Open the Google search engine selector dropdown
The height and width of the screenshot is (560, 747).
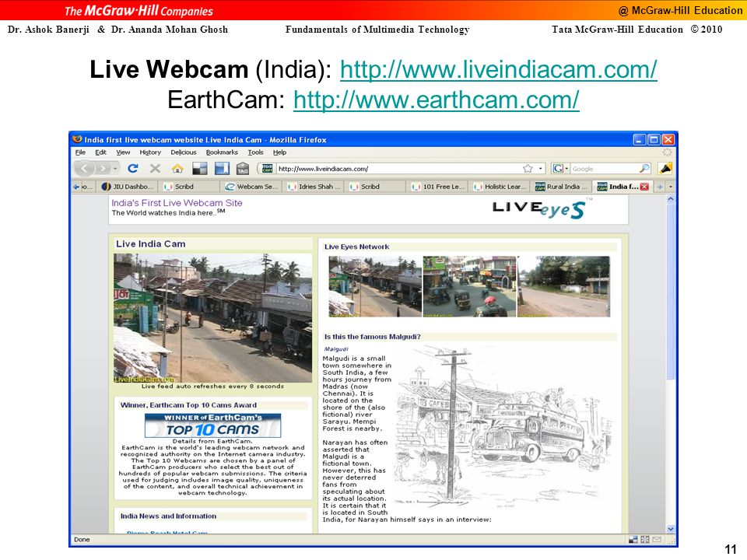560,169
